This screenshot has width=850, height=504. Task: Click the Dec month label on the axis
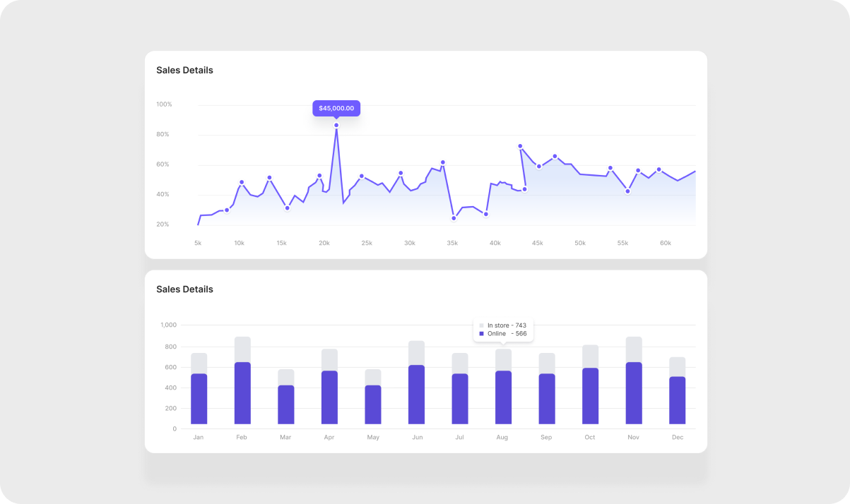tap(678, 438)
